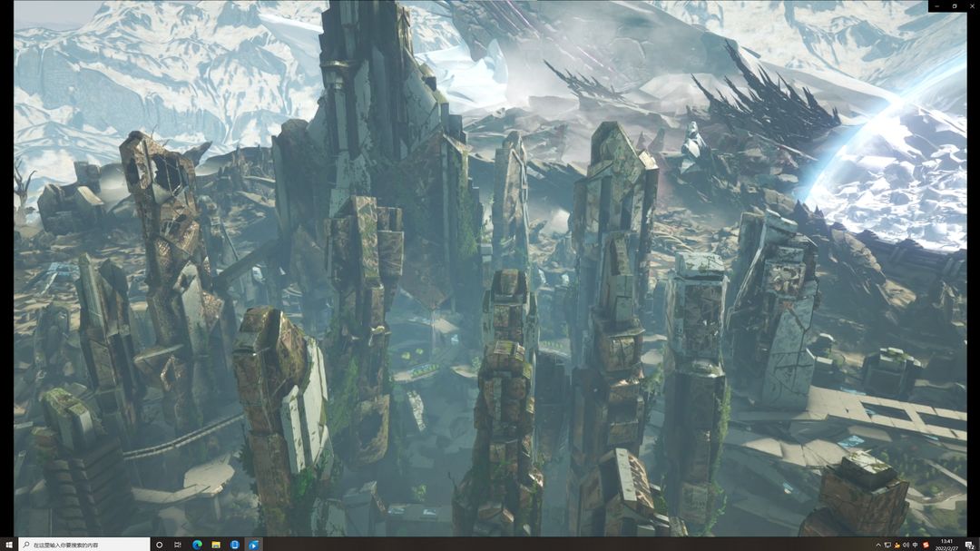Open the volume speaker control

coord(906,545)
